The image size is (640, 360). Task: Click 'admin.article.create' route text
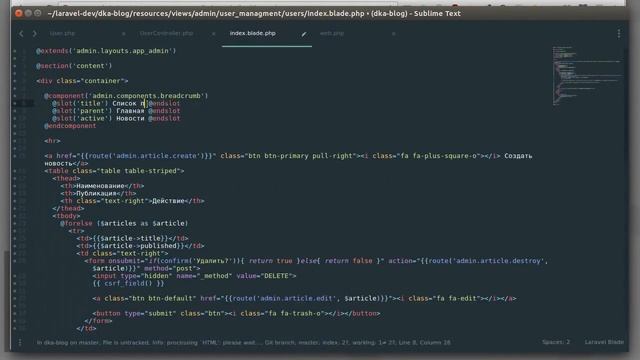coord(155,156)
